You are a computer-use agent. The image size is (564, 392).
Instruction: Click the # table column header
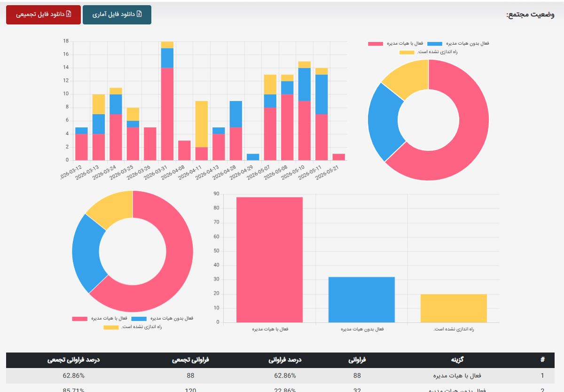coord(542,360)
